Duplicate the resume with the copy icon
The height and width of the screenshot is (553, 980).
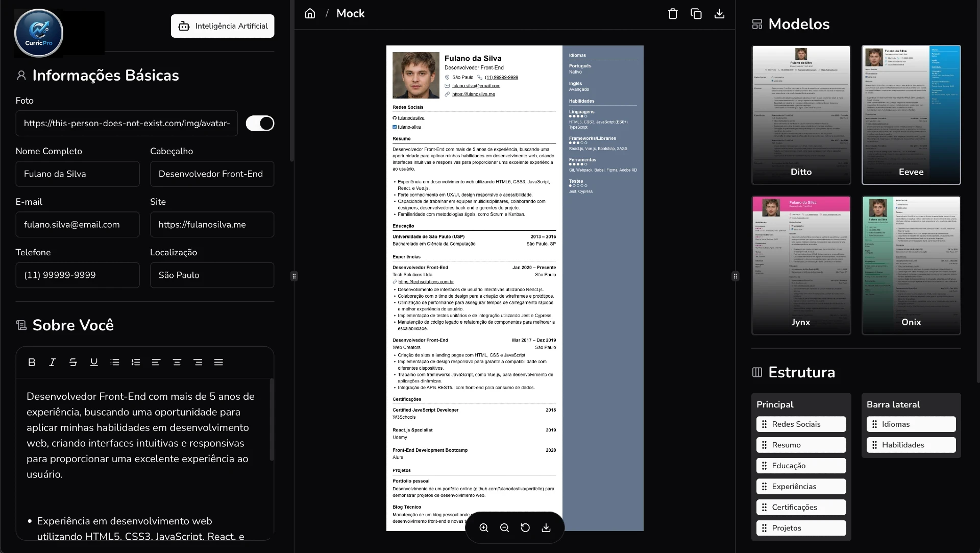[696, 13]
